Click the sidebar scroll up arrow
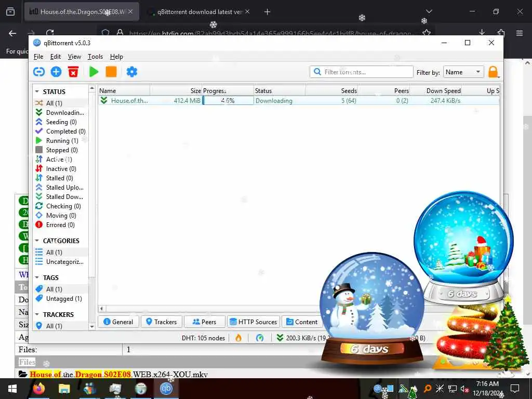This screenshot has height=399, width=532. coord(91,88)
